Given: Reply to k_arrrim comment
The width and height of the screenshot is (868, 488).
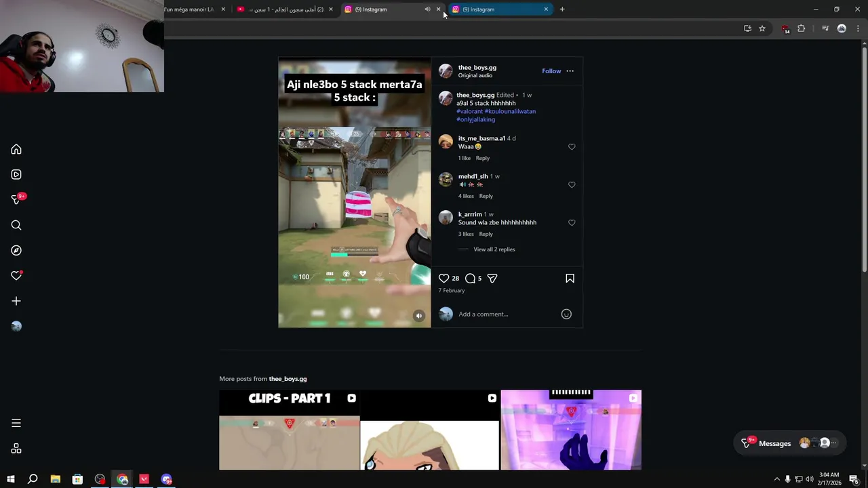Looking at the screenshot, I should tap(486, 234).
